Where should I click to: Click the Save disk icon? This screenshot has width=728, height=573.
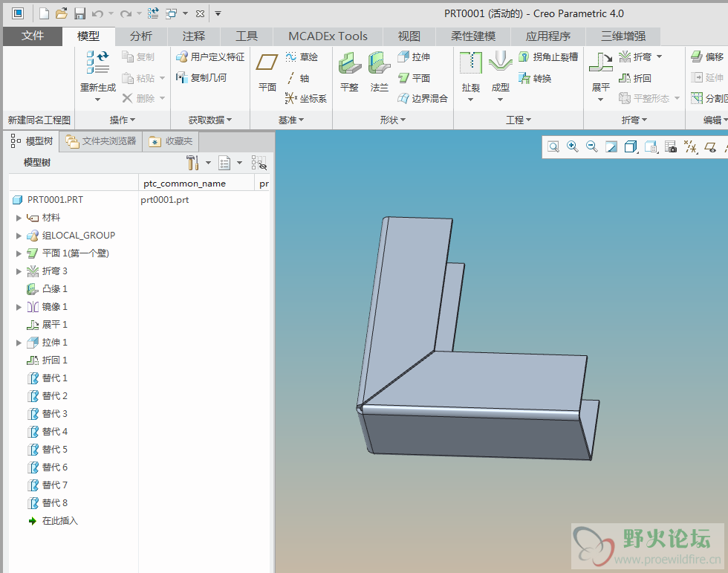click(80, 13)
